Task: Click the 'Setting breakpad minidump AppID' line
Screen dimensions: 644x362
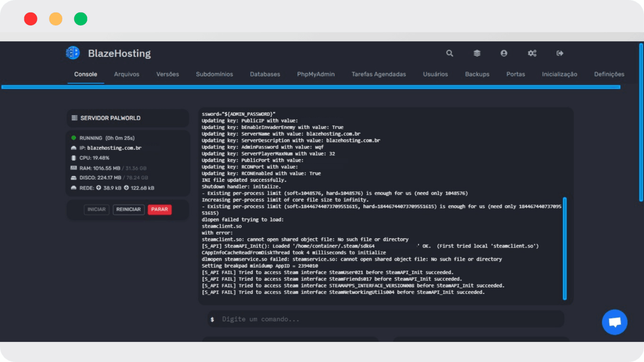Action: (260, 266)
